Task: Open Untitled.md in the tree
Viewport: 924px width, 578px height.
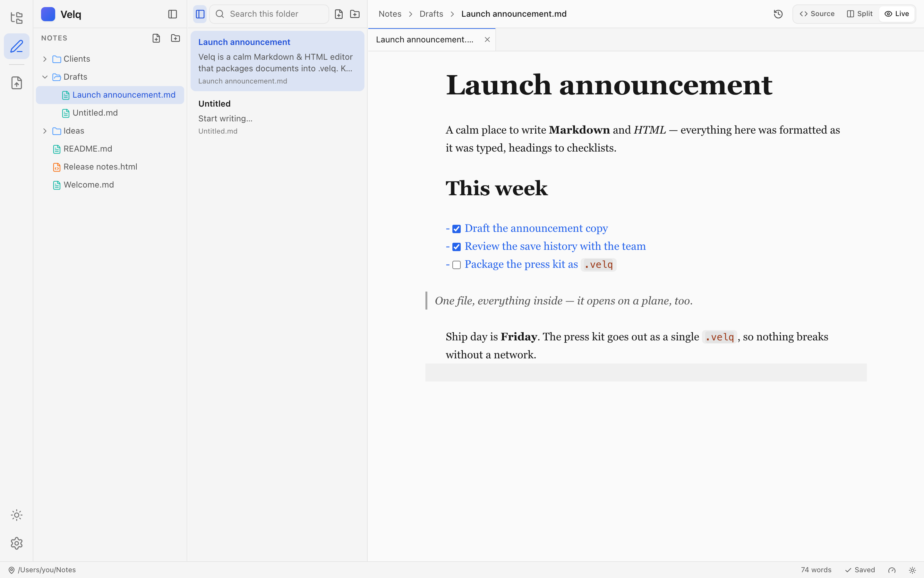Action: click(110, 113)
